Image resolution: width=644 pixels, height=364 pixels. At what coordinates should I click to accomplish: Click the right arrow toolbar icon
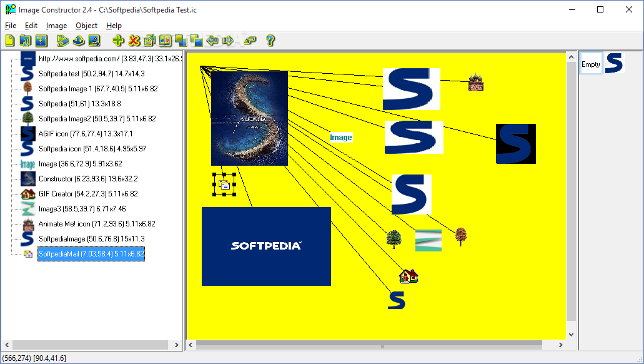click(x=228, y=40)
